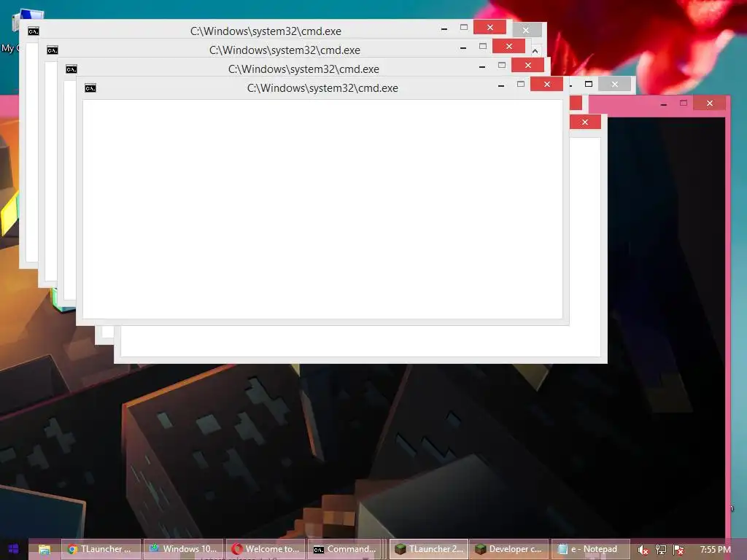Open the frontmost cmd.exe window's system menu icon
The image size is (747, 560).
pos(90,88)
